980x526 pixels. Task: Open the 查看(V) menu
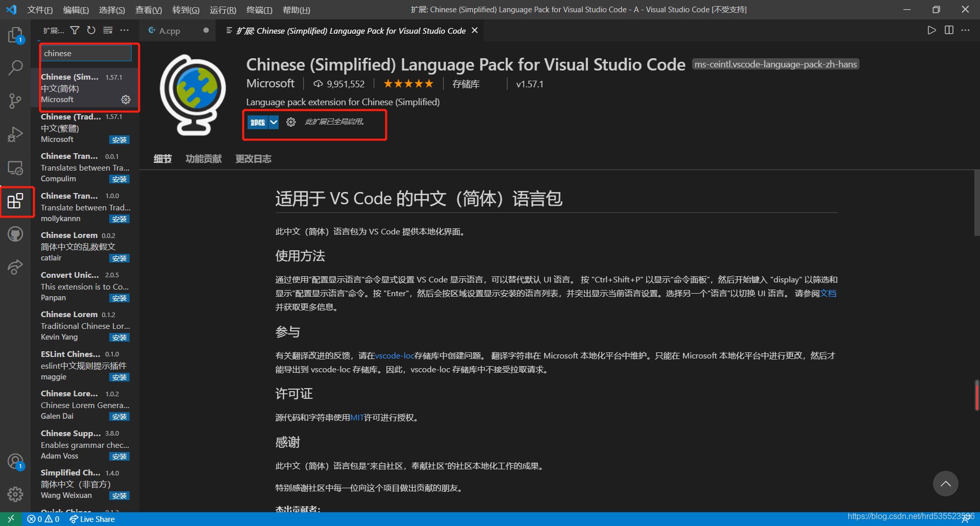(x=149, y=10)
